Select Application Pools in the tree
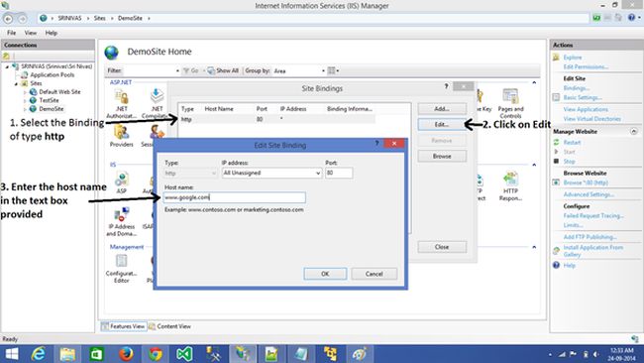Screen dimensions: 644x363 pos(53,74)
